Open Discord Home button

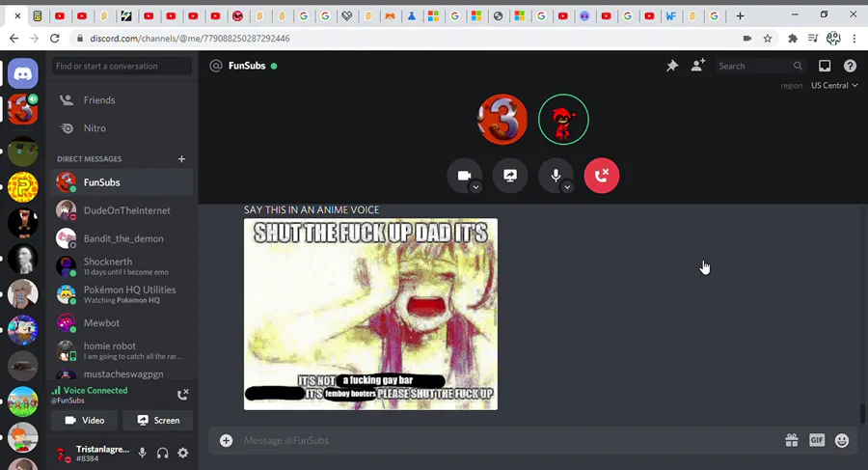coord(23,73)
